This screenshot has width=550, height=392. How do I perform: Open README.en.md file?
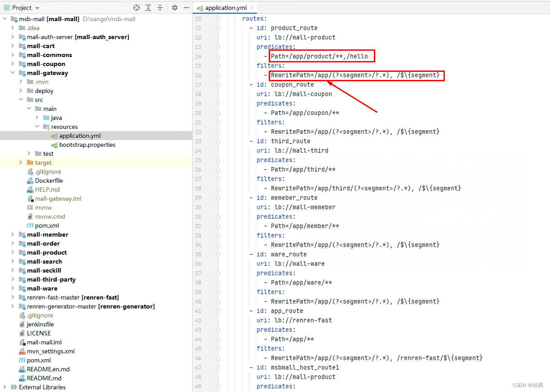[x=48, y=369]
